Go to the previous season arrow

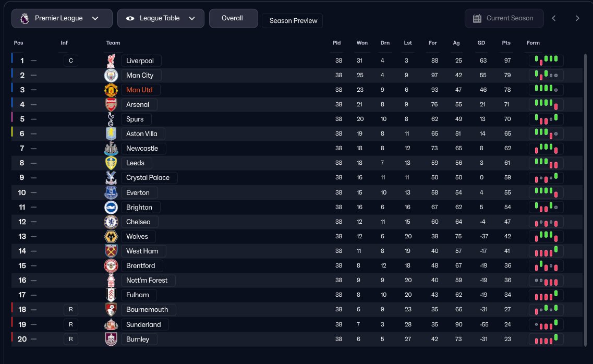[554, 18]
